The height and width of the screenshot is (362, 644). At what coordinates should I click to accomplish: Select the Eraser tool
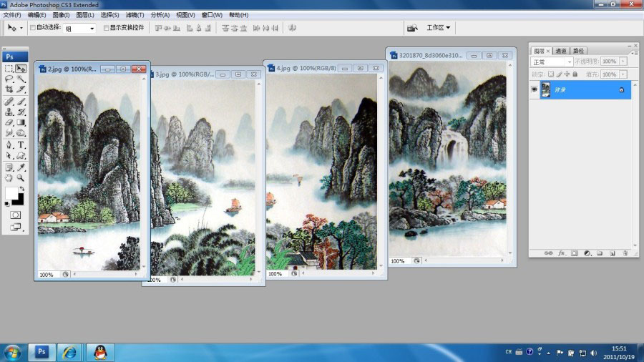9,122
